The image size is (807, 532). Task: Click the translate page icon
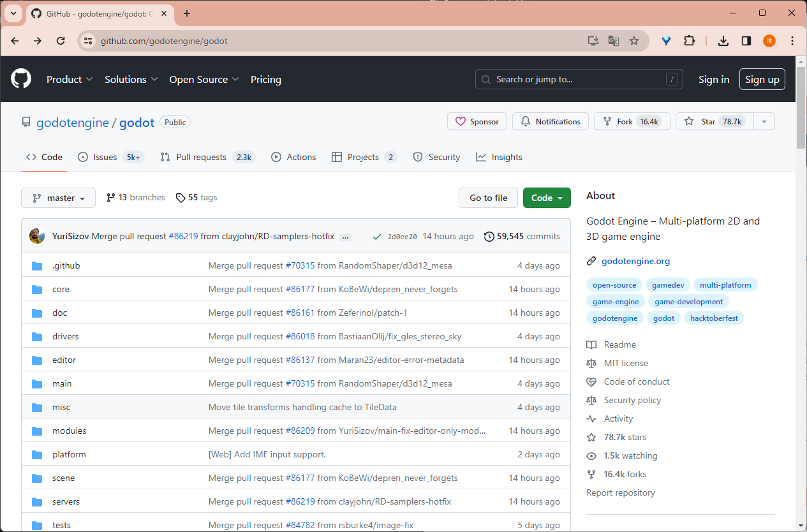pyautogui.click(x=613, y=41)
